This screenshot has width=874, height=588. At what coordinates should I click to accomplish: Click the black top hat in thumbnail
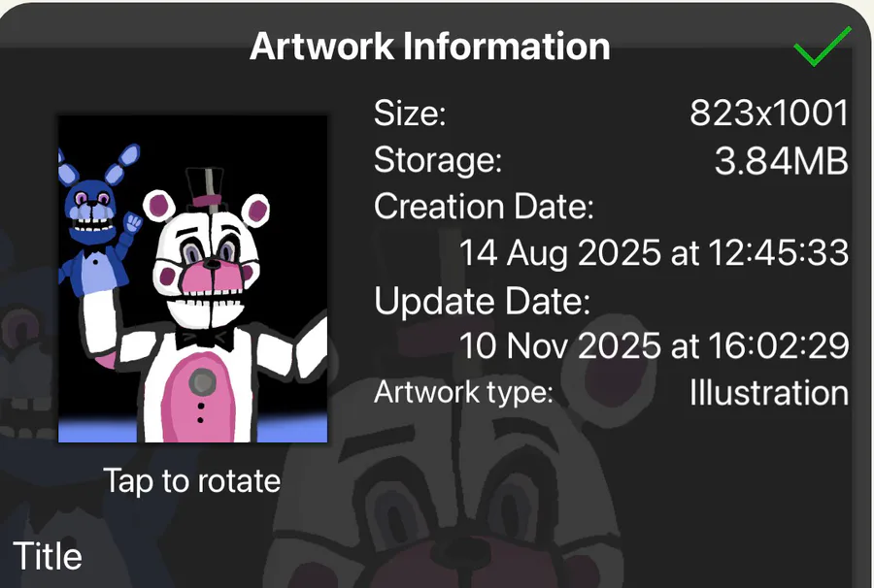(205, 189)
